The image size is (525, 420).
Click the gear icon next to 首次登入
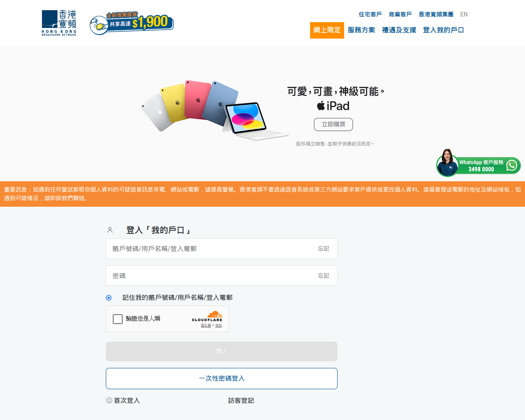[109, 400]
